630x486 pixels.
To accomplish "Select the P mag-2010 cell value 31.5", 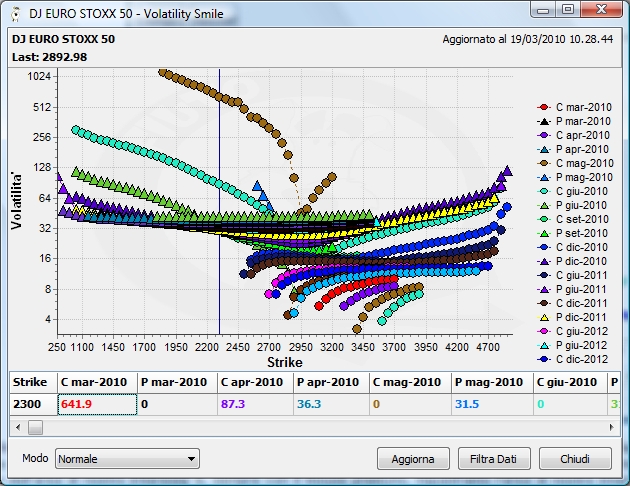I will (x=492, y=404).
